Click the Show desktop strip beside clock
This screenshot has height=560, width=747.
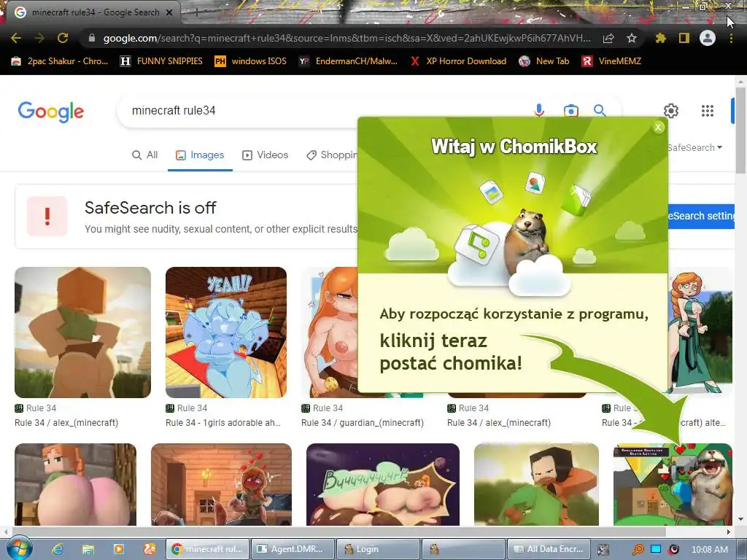tap(741, 549)
